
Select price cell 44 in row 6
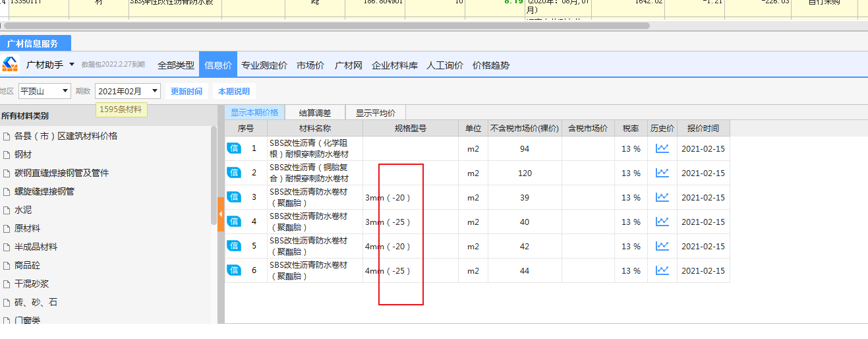point(525,270)
